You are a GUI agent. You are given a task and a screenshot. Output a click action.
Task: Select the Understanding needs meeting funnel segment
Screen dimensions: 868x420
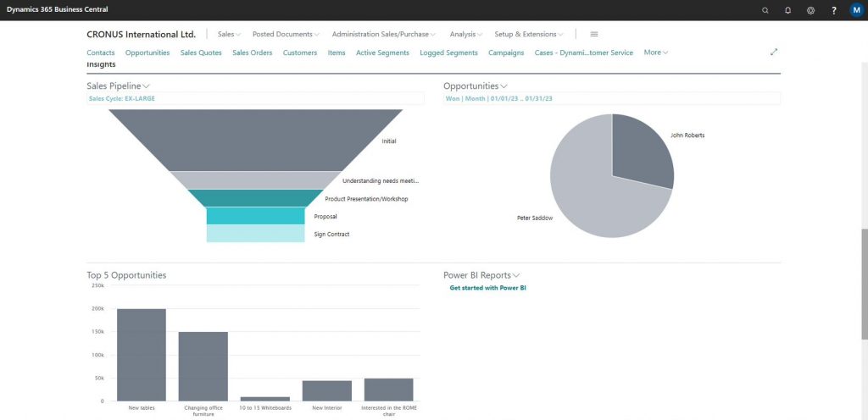(255, 180)
